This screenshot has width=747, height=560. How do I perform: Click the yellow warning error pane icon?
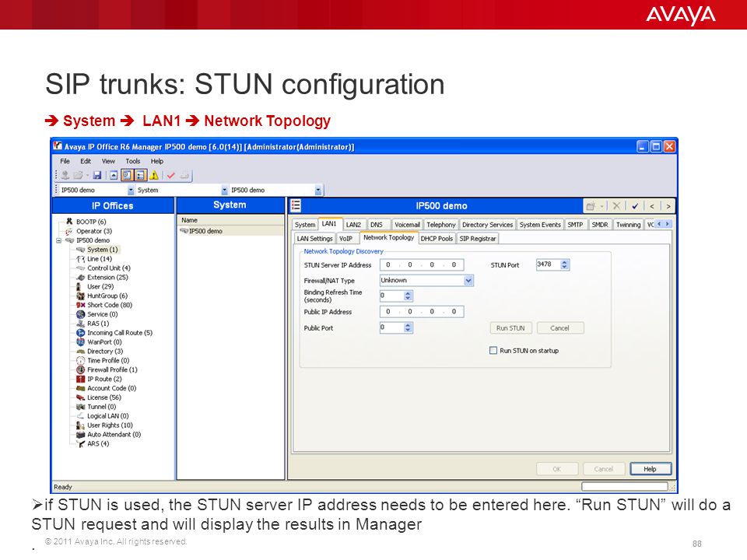pos(154,176)
